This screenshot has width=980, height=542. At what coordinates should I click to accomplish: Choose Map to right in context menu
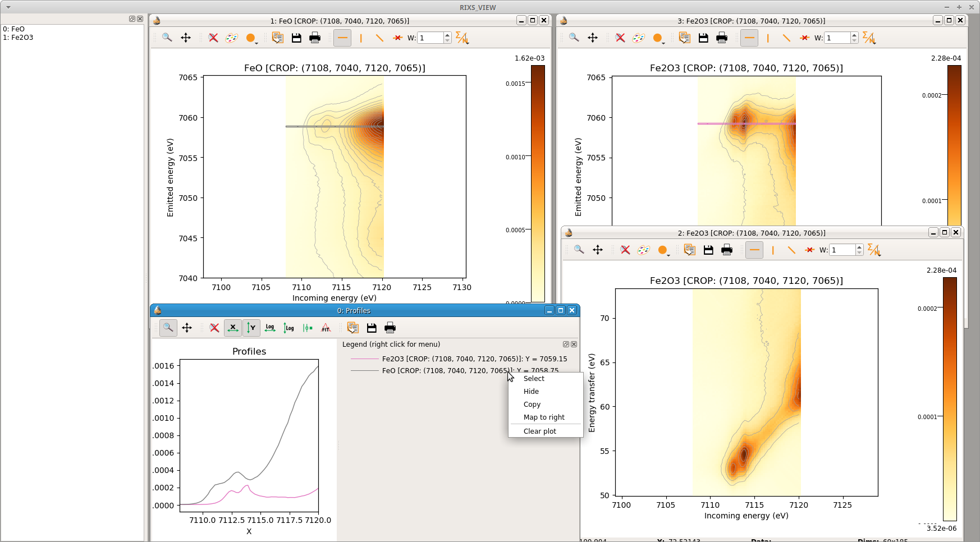pyautogui.click(x=544, y=417)
